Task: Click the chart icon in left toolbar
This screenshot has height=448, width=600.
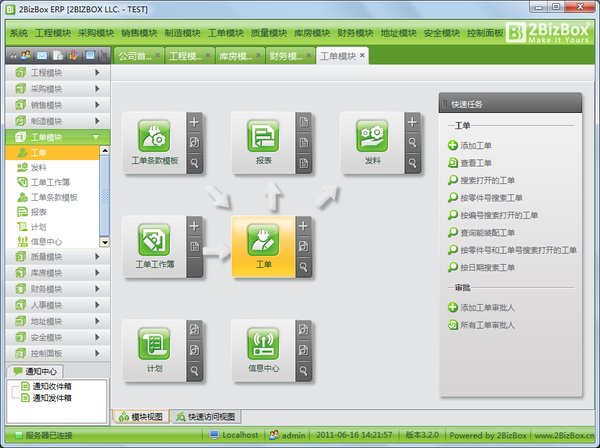Action: (x=73, y=56)
